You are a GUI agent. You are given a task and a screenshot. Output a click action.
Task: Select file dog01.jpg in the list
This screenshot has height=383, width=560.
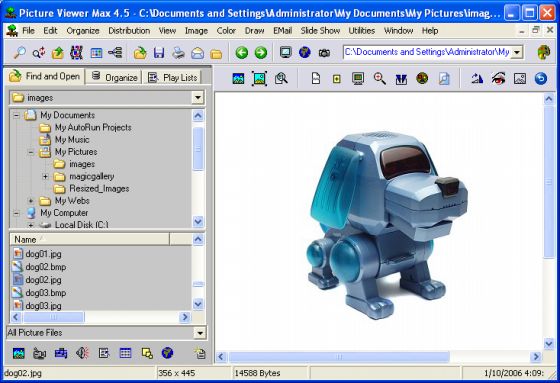[43, 254]
